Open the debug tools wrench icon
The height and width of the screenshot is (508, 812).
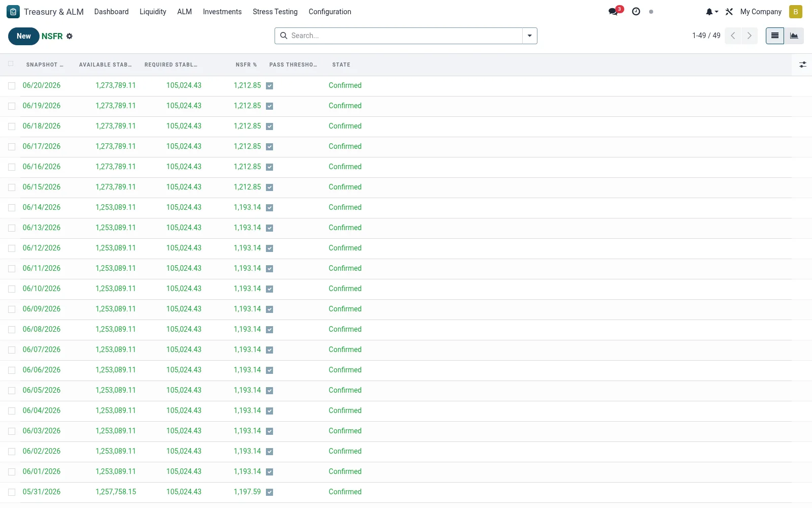[x=729, y=12]
